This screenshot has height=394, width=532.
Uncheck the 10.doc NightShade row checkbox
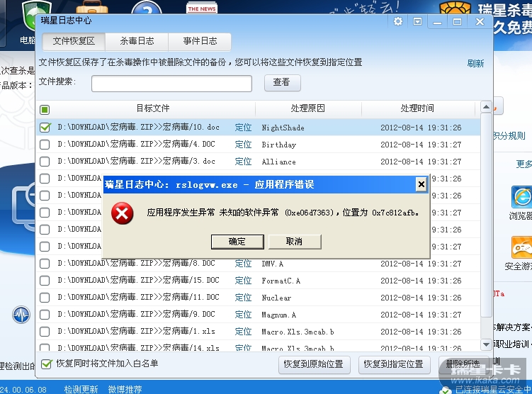pyautogui.click(x=45, y=128)
